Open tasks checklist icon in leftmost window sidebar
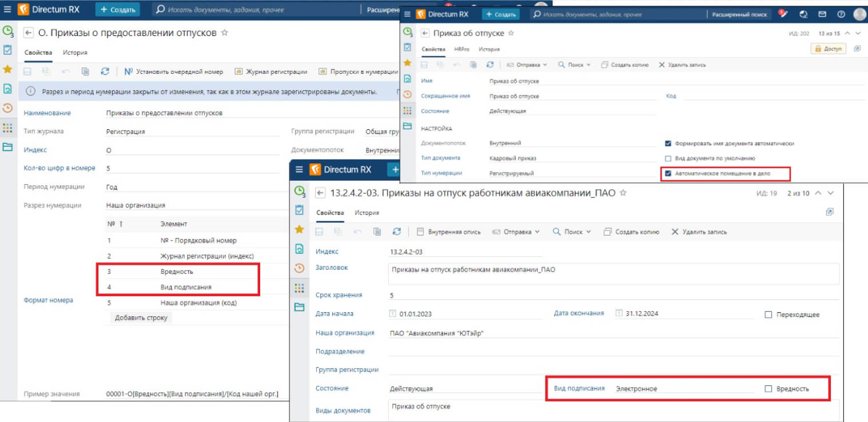The width and height of the screenshot is (868, 422). coord(7,50)
